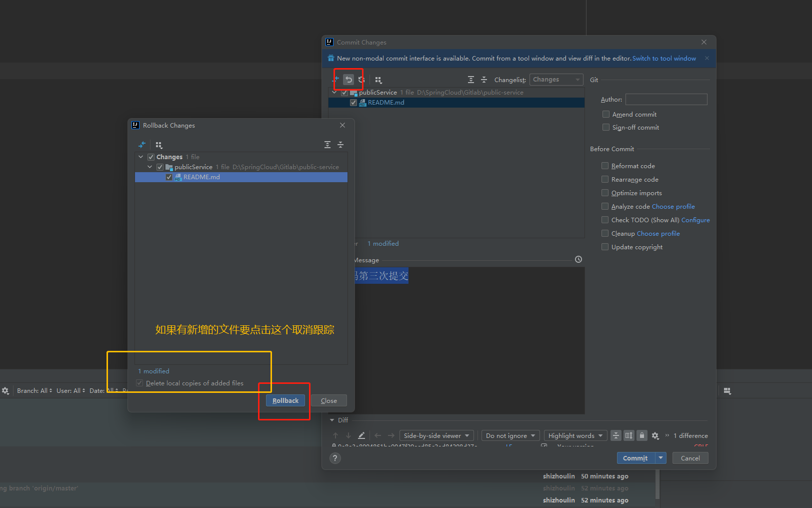Click Collapse All icon in Commit Changes toolbar
812x508 pixels.
(x=484, y=80)
